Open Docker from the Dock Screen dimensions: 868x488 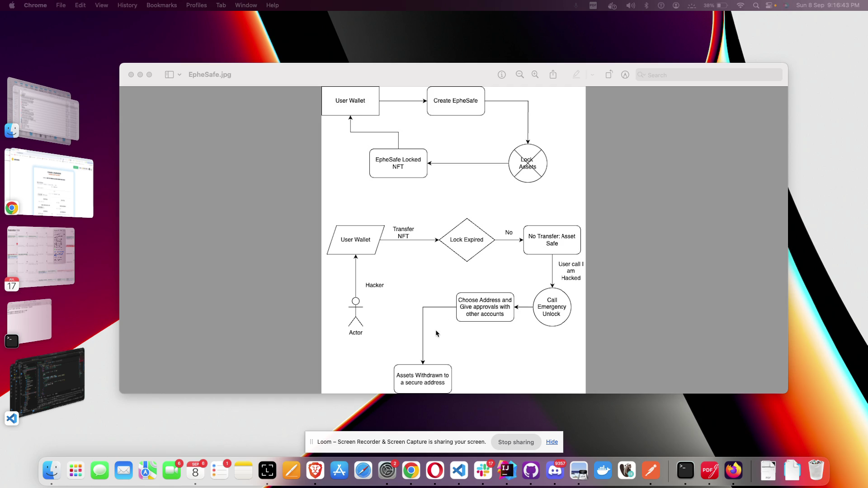(x=603, y=470)
